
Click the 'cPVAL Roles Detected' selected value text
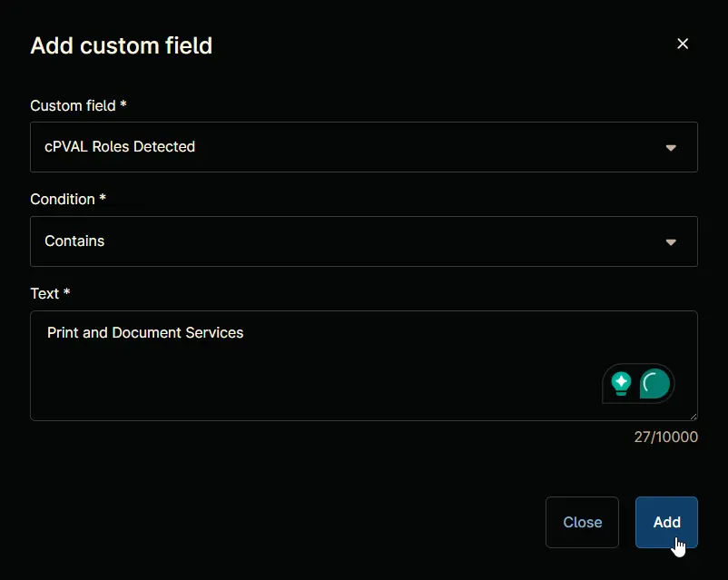tap(120, 147)
